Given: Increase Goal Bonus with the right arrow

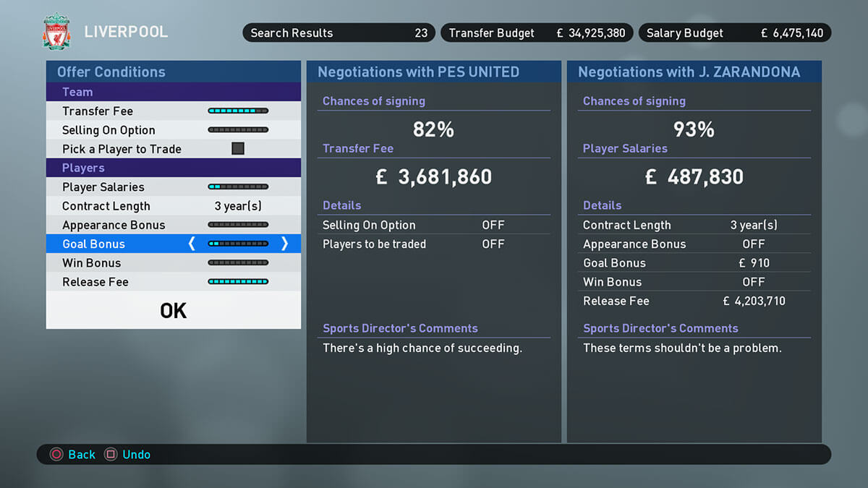Looking at the screenshot, I should (x=284, y=244).
